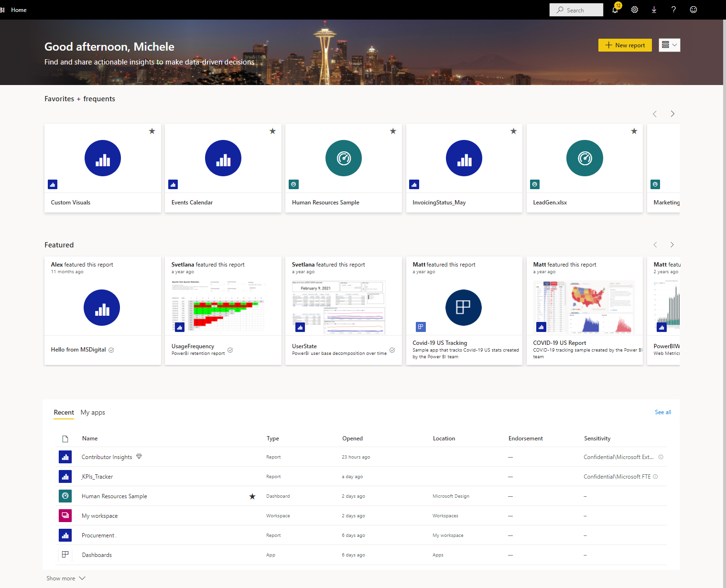Image resolution: width=726 pixels, height=588 pixels.
Task: Open the Marketing card
Action: tap(663, 168)
